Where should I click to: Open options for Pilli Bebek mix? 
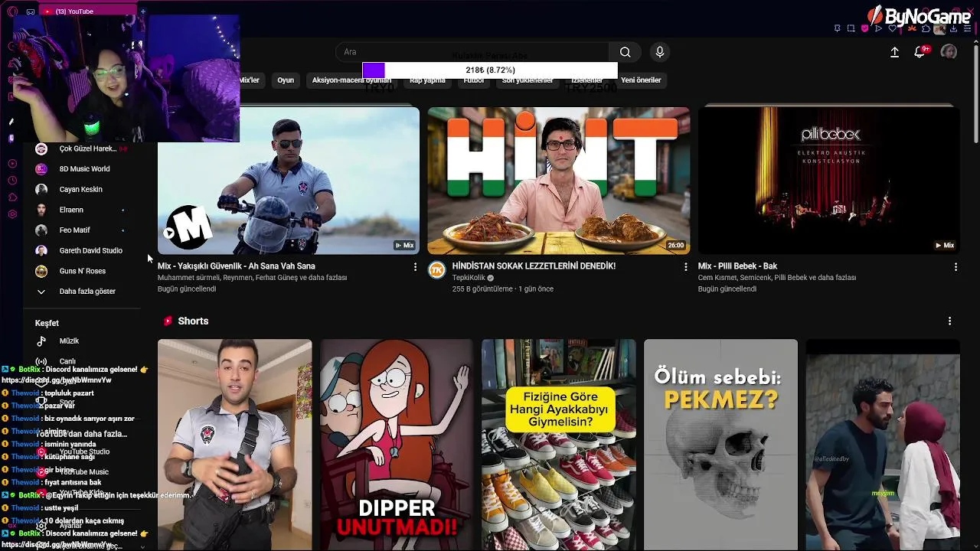(x=955, y=266)
